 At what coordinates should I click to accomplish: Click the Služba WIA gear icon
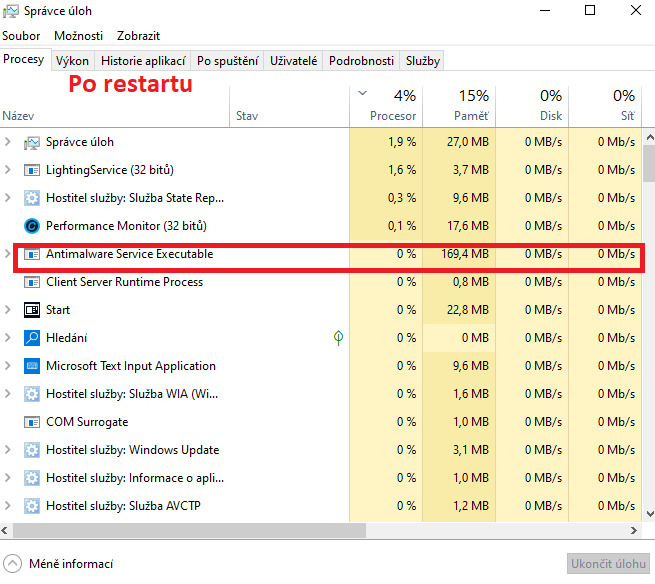pos(32,394)
